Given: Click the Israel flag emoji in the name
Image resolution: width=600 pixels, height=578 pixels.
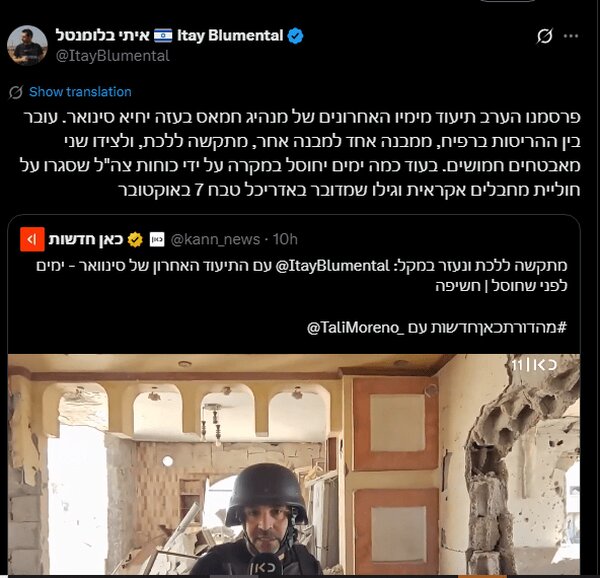Looking at the screenshot, I should click(163, 36).
